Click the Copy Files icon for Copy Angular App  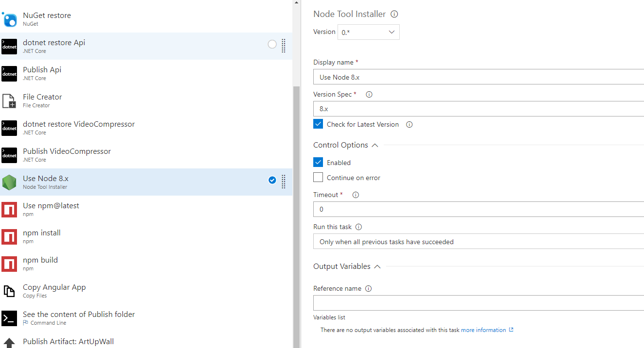click(9, 291)
